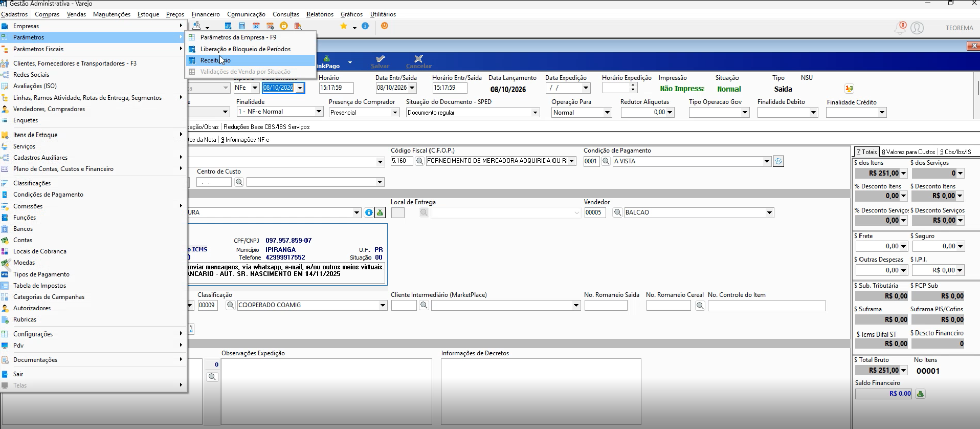This screenshot has height=429, width=980.
Task: Select Receituário in the Parâmetros submenu
Action: pos(251,60)
